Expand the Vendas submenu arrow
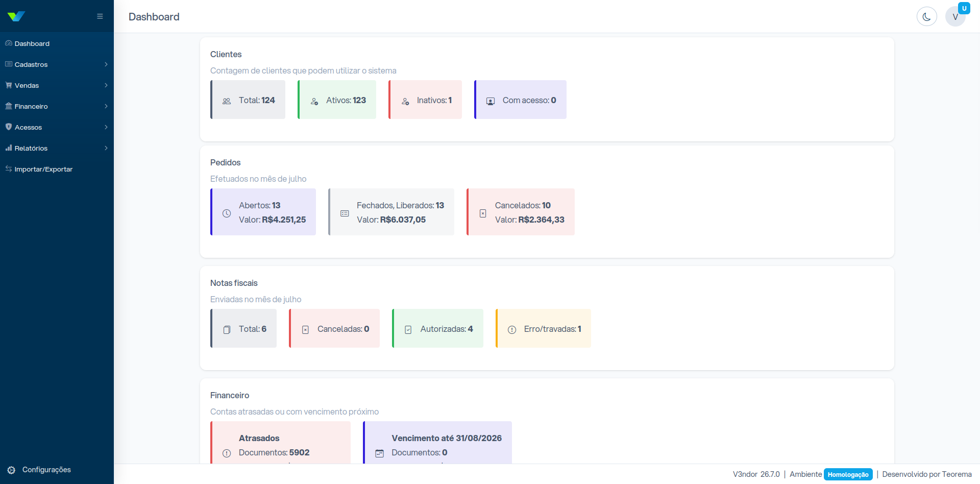This screenshot has height=484, width=980. [x=106, y=85]
